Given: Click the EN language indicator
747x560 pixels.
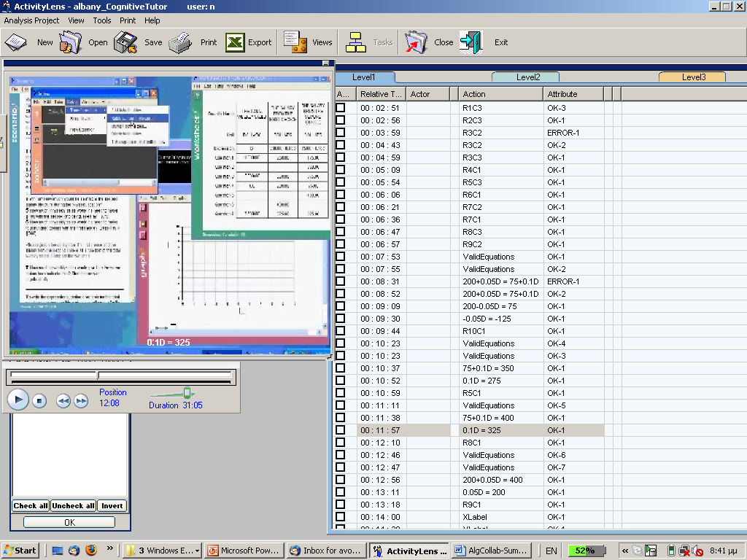Looking at the screenshot, I should (551, 551).
